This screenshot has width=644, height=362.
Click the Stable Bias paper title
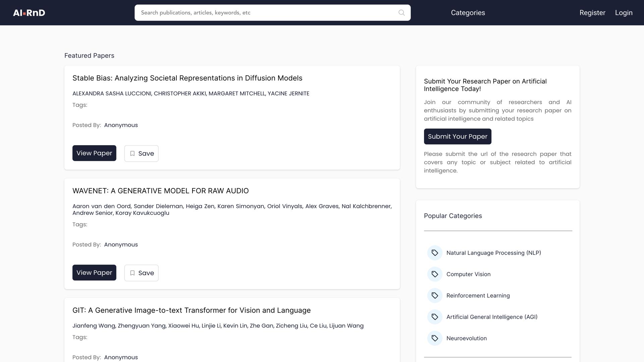coord(187,78)
